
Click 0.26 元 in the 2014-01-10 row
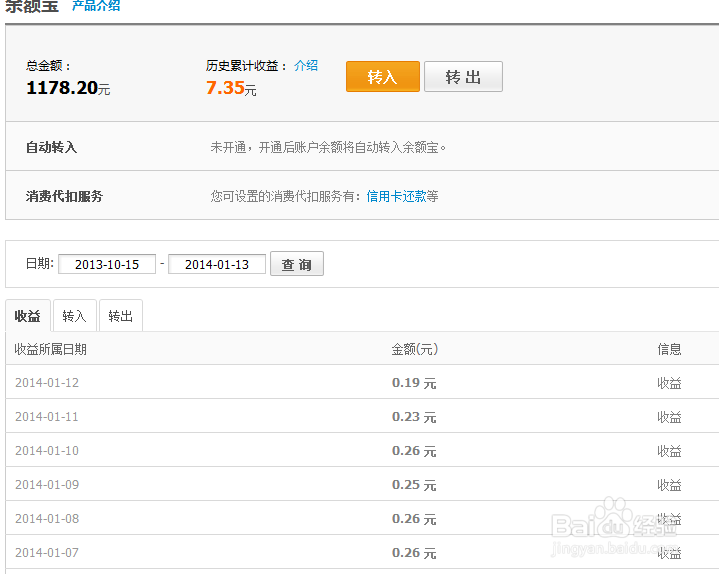(x=414, y=451)
